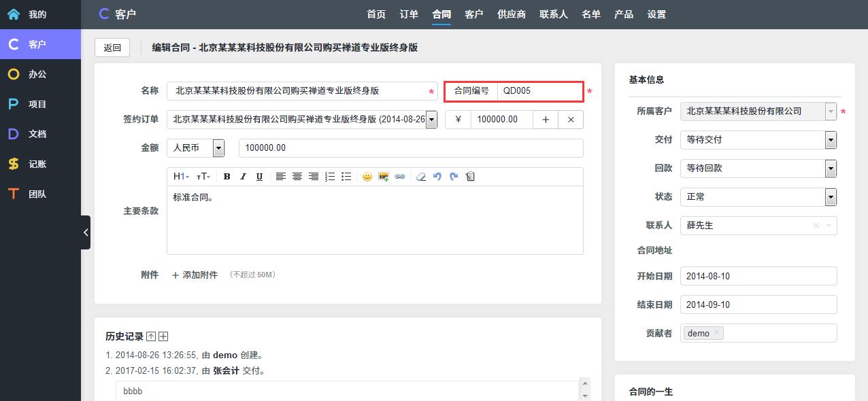868x401 pixels.
Task: Open the 签约订单 order dropdown
Action: tap(431, 120)
